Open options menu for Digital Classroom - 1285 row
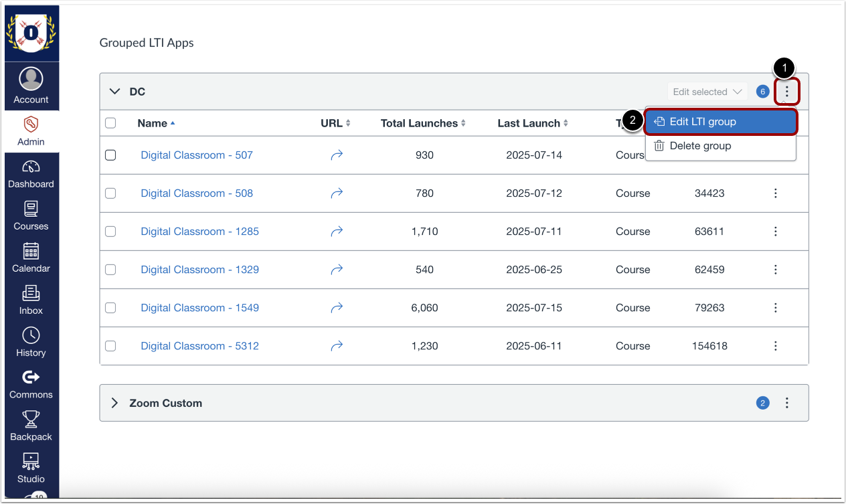 776,232
